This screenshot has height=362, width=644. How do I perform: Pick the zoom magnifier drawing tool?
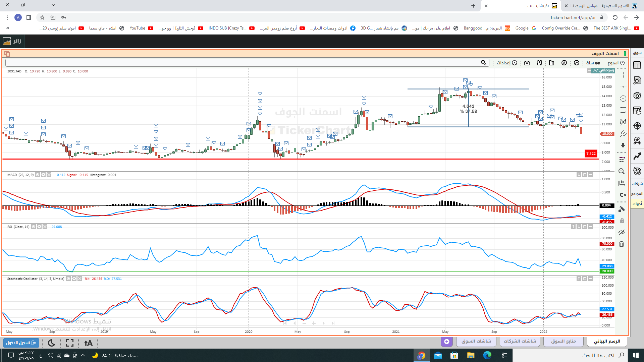point(622,171)
